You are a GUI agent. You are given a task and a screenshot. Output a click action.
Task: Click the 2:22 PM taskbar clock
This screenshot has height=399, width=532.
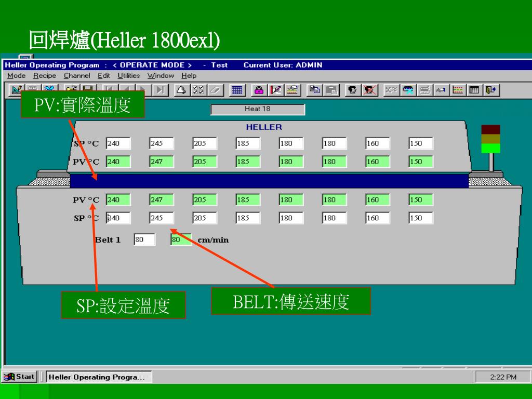click(x=503, y=377)
